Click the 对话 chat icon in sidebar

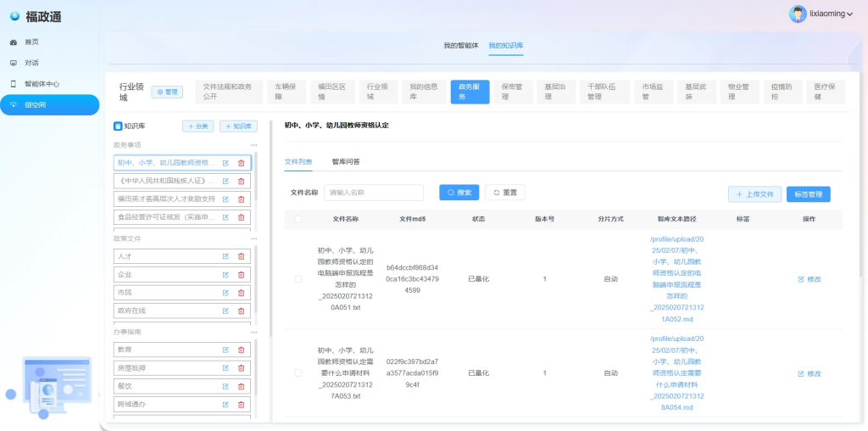pos(14,63)
